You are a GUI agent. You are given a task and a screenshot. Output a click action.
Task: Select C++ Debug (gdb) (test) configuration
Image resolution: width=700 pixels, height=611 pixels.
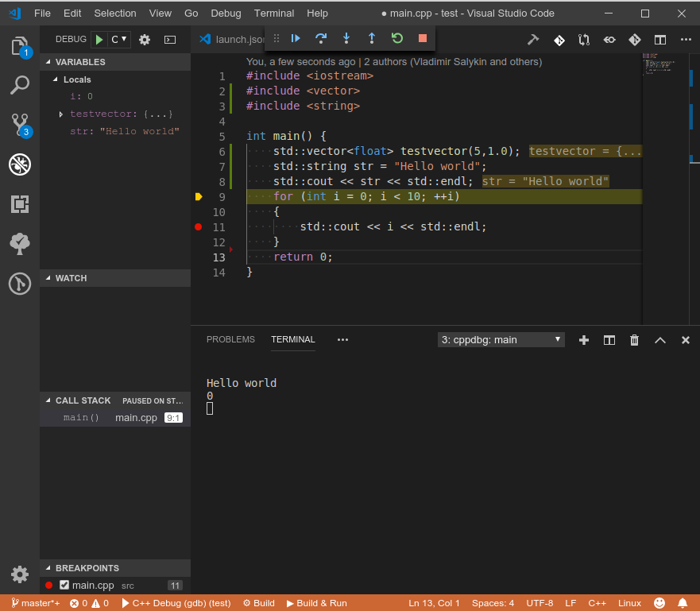(176, 603)
